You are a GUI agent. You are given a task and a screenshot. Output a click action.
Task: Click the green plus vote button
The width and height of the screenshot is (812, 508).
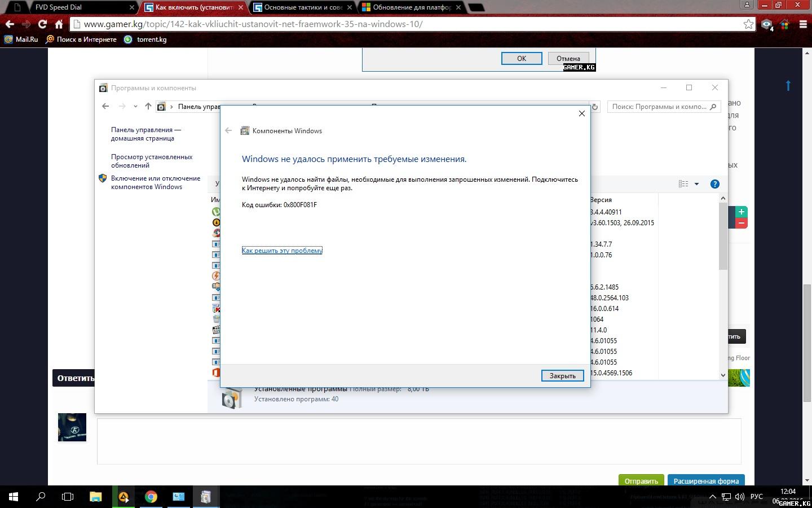coord(741,212)
